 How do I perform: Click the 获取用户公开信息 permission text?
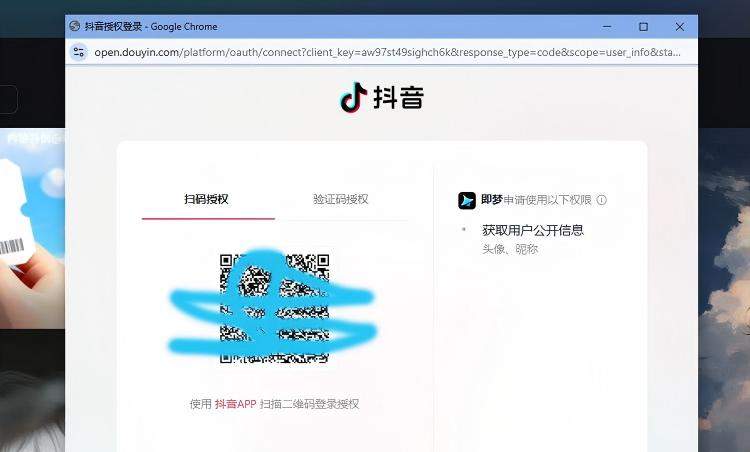tap(533, 231)
